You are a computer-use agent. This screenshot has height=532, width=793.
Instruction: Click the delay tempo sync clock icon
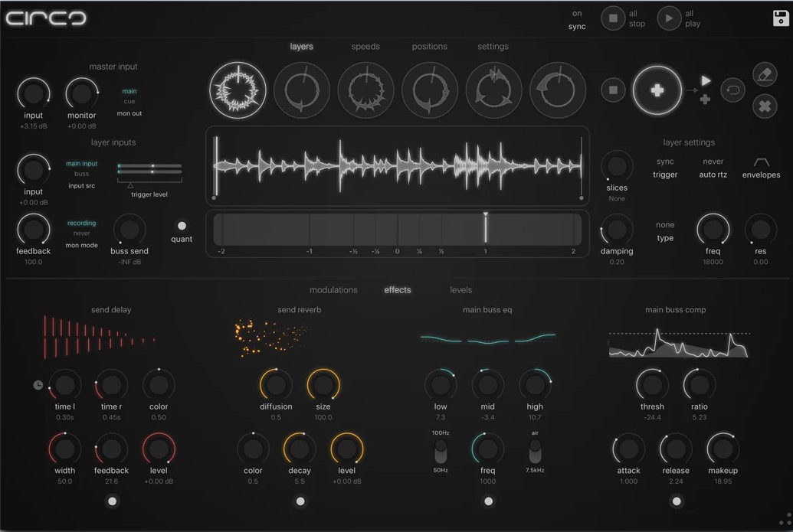[x=38, y=385]
